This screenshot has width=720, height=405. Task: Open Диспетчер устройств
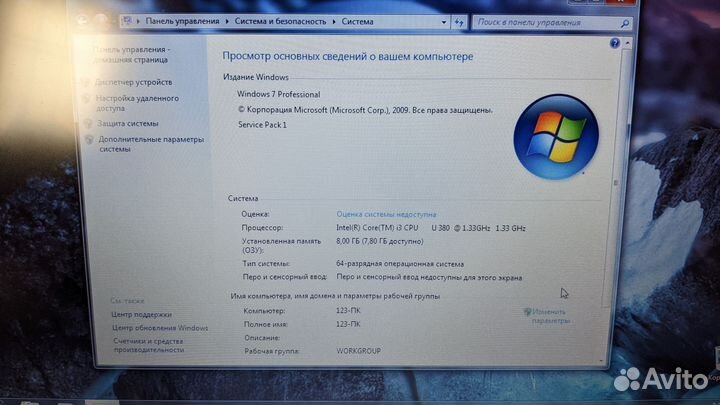(x=133, y=82)
